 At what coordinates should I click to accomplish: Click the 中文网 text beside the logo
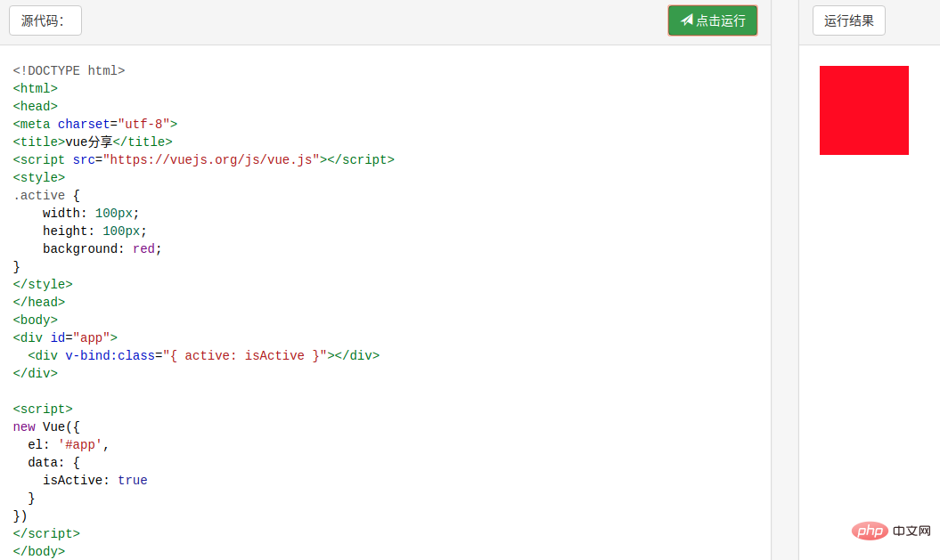point(911,531)
